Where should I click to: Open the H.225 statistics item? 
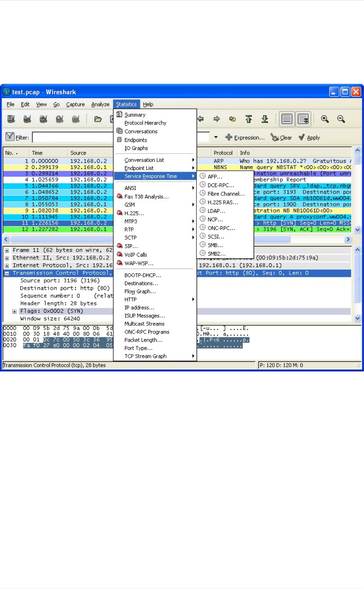155,213
